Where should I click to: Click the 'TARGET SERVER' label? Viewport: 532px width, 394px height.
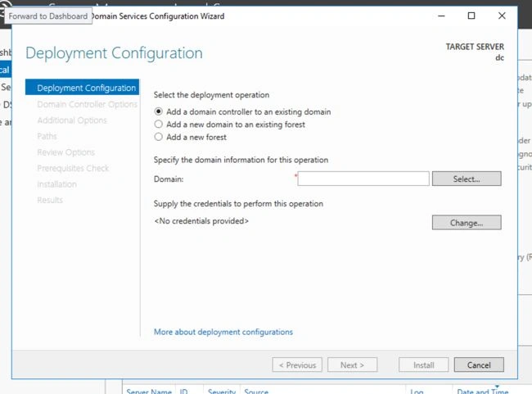coord(475,47)
